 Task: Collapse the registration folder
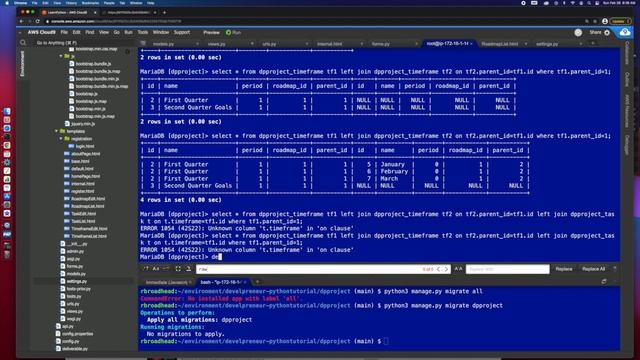tap(61, 139)
